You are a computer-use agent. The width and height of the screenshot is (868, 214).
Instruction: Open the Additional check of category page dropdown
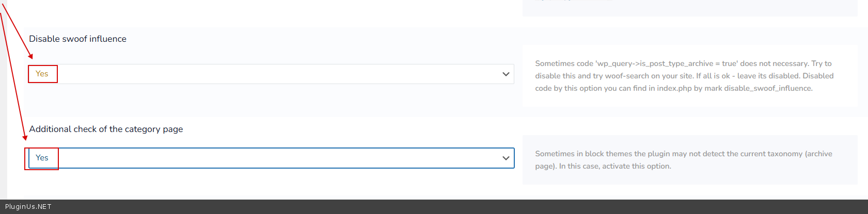click(271, 158)
